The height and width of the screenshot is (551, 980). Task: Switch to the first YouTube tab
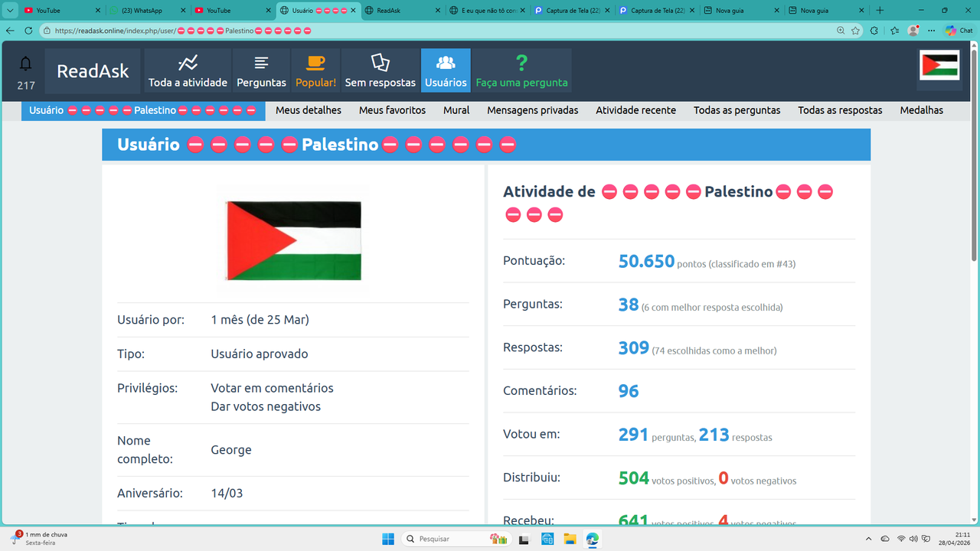(x=61, y=11)
